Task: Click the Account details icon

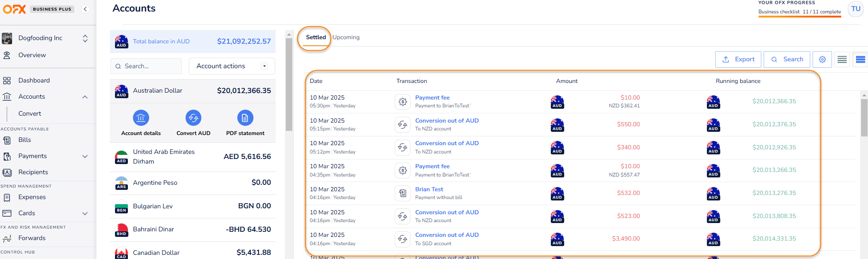Action: coord(141,118)
